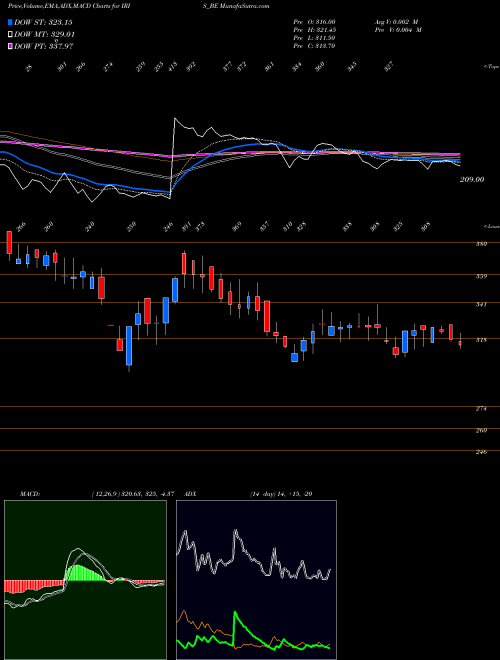The height and width of the screenshot is (660, 500).
Task: Select the DOW PT: 337.97 label
Action: (44, 46)
